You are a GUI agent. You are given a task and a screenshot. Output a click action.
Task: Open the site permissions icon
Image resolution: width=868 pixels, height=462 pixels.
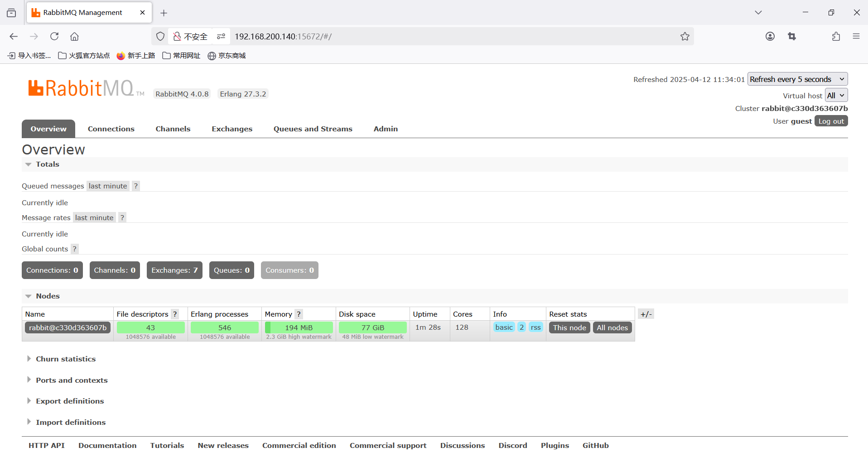pos(221,36)
